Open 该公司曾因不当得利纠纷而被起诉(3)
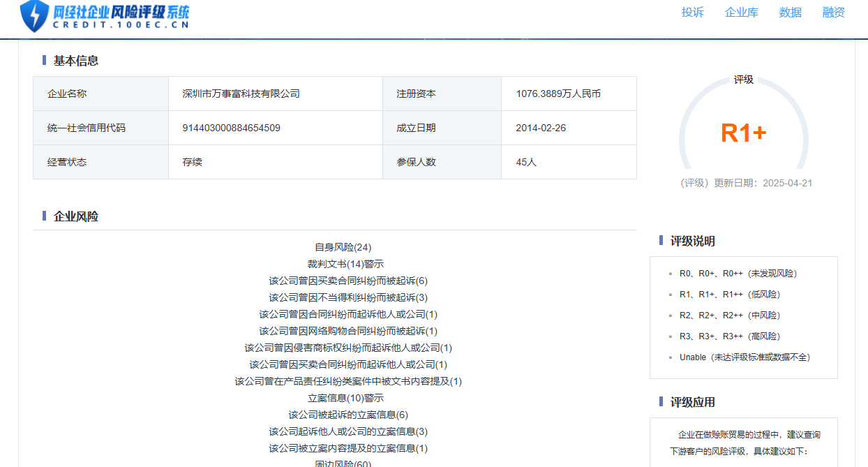Viewport: 868px width, 467px height. [x=348, y=297]
